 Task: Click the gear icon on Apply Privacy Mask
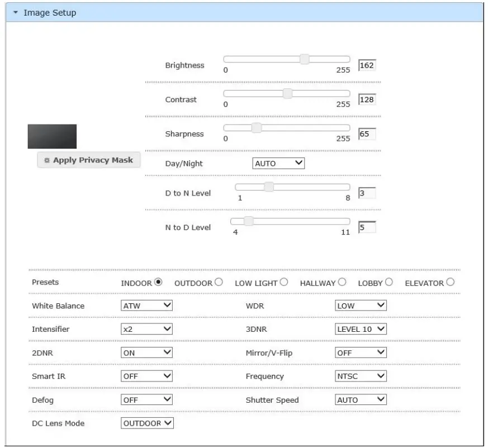point(47,160)
